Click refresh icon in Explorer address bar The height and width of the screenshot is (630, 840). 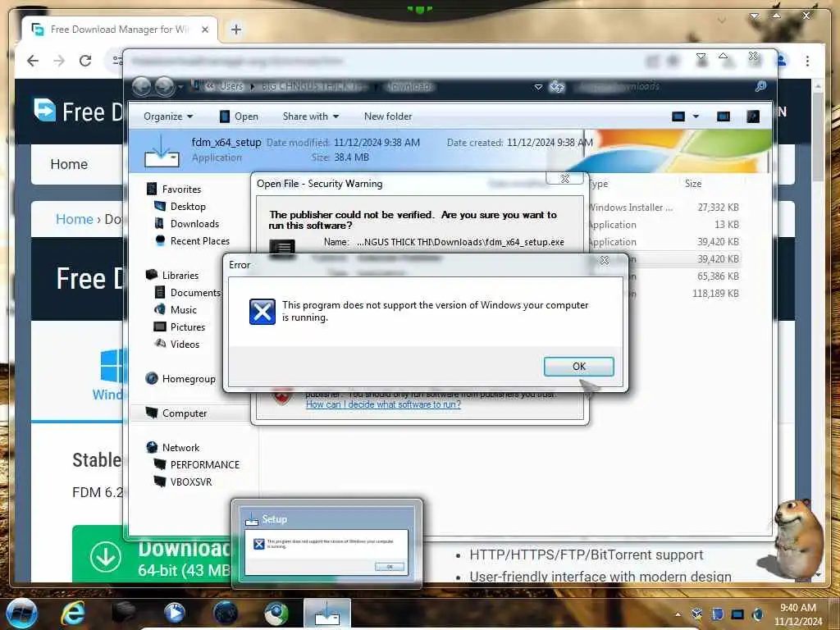click(557, 87)
